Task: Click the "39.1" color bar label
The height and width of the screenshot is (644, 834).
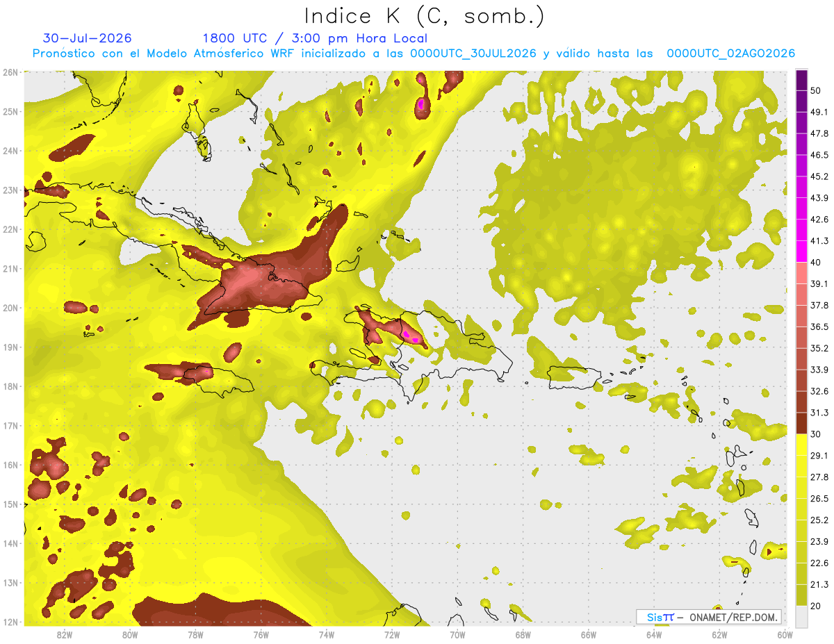Action: (819, 283)
